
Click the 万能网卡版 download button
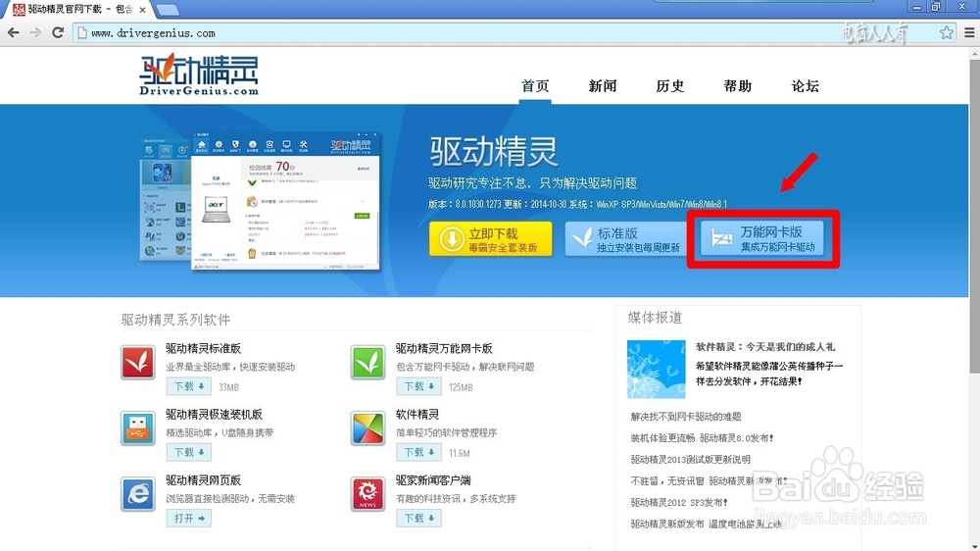pos(761,238)
